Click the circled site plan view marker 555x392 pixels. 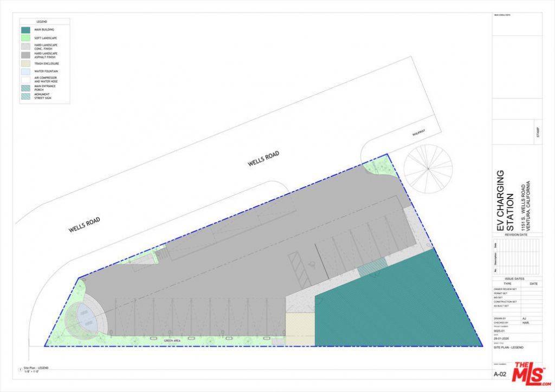21,369
